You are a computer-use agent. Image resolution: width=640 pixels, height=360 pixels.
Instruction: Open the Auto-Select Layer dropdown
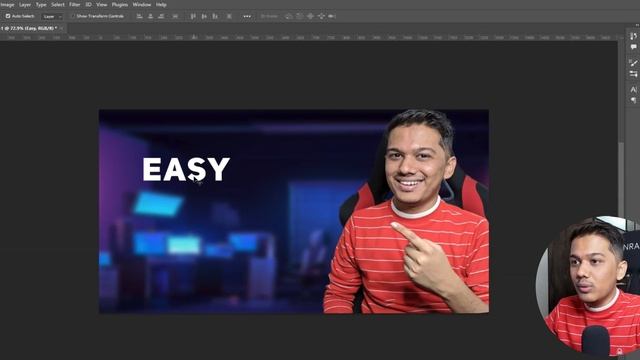[52, 17]
